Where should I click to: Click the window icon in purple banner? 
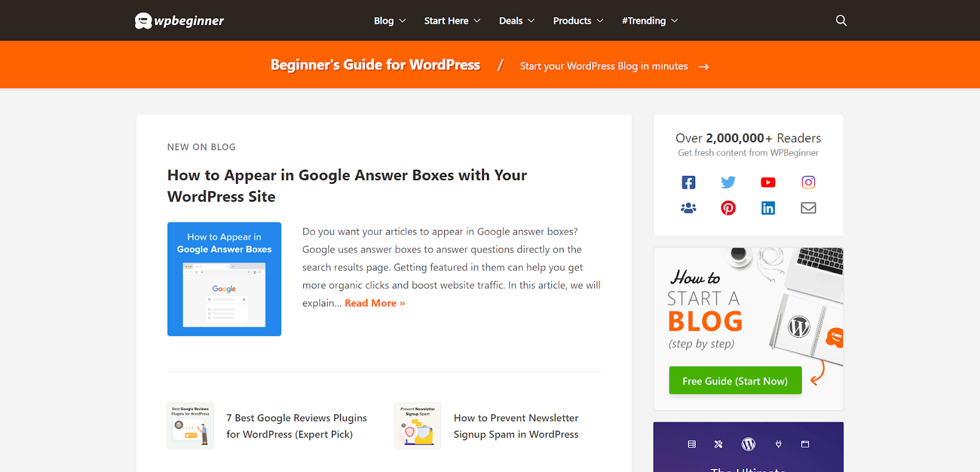[x=805, y=444]
